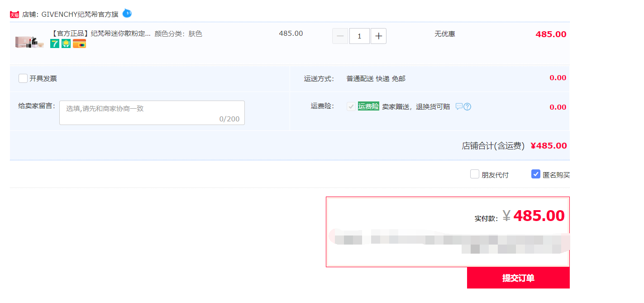The width and height of the screenshot is (644, 303).
Task: Uncheck the 匿名购买 anonymous purchase checkbox
Action: tap(536, 174)
